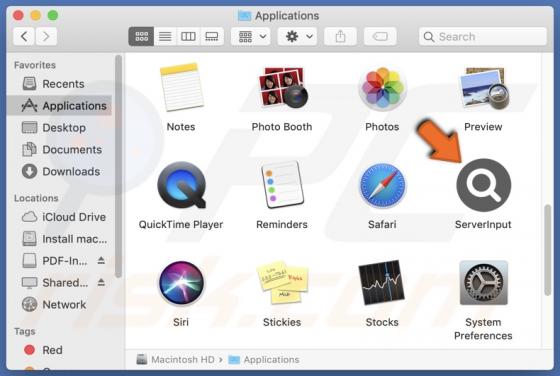Select the System Preferences gear icon
Viewport: 560px width, 376px height.
pyautogui.click(x=484, y=283)
